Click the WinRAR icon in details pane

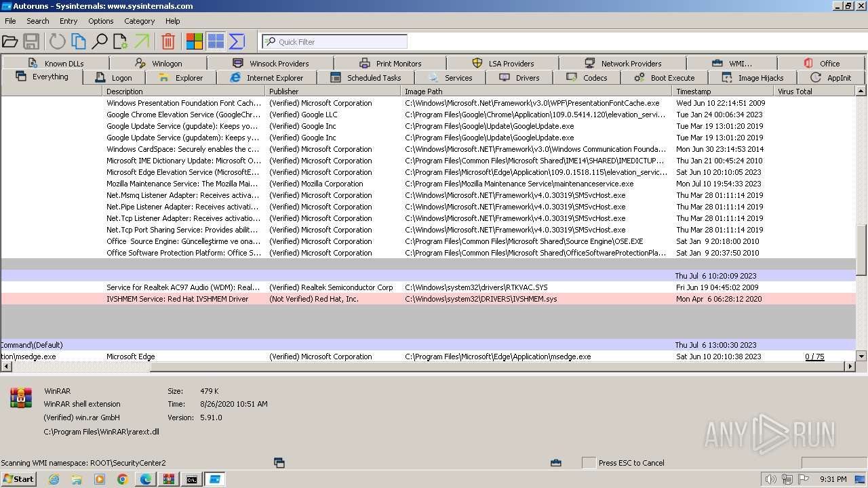click(x=21, y=398)
